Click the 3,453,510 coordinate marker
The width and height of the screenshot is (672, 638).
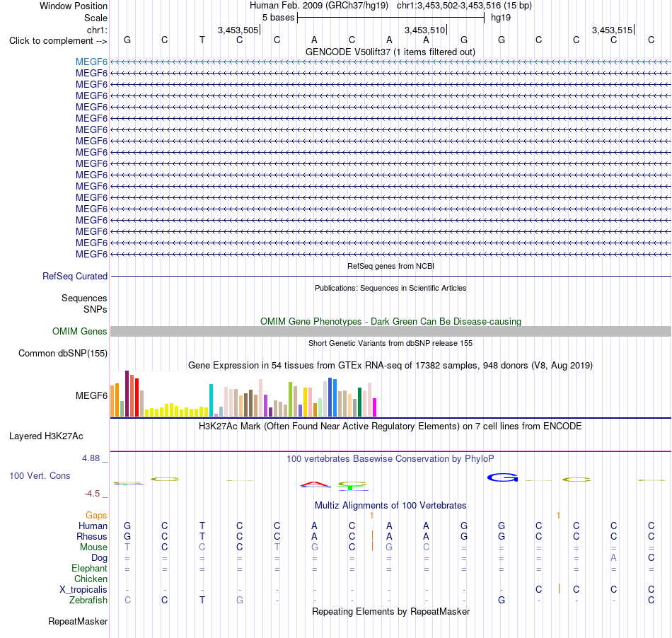[x=424, y=30]
